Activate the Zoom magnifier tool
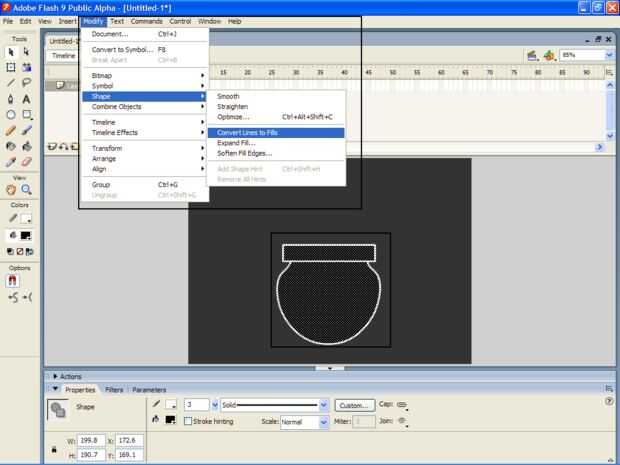 [x=27, y=188]
